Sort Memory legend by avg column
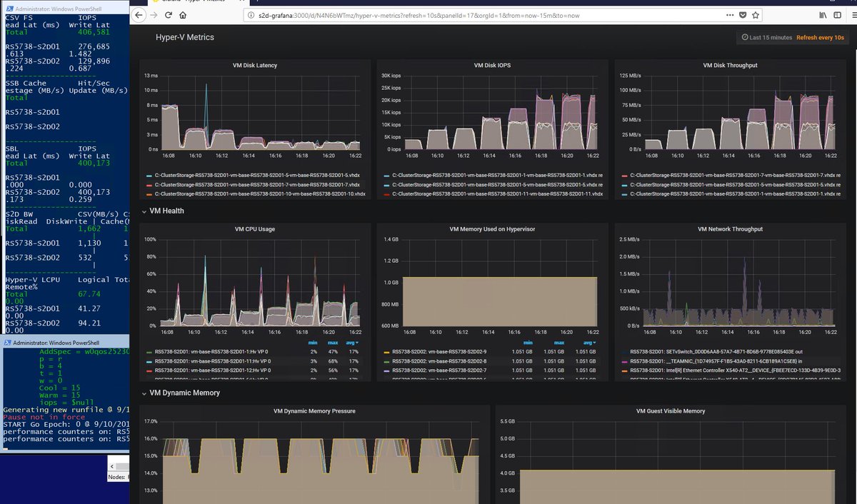Viewport: 857px width, 504px height. 589,343
